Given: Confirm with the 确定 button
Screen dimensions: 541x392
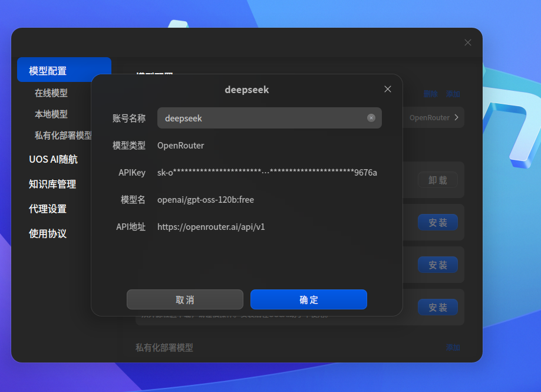Looking at the screenshot, I should (x=309, y=299).
